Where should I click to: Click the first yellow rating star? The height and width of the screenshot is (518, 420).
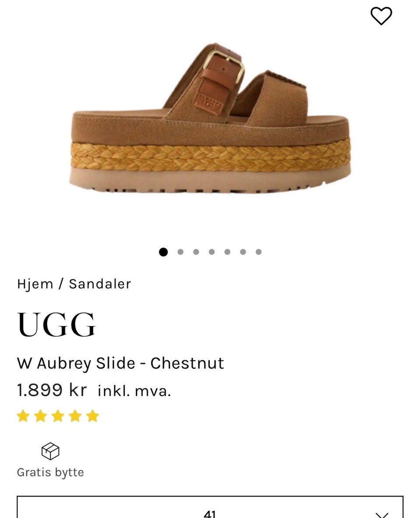pos(23,416)
